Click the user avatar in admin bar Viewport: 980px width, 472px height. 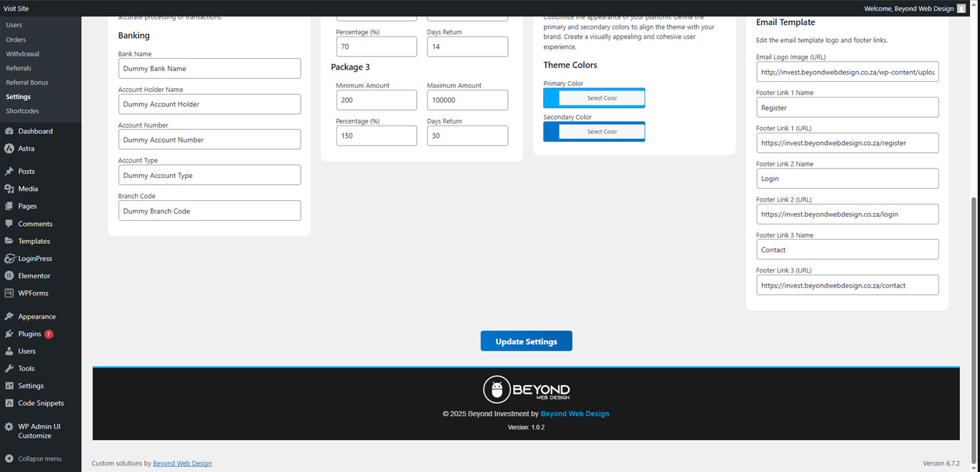tap(961, 9)
